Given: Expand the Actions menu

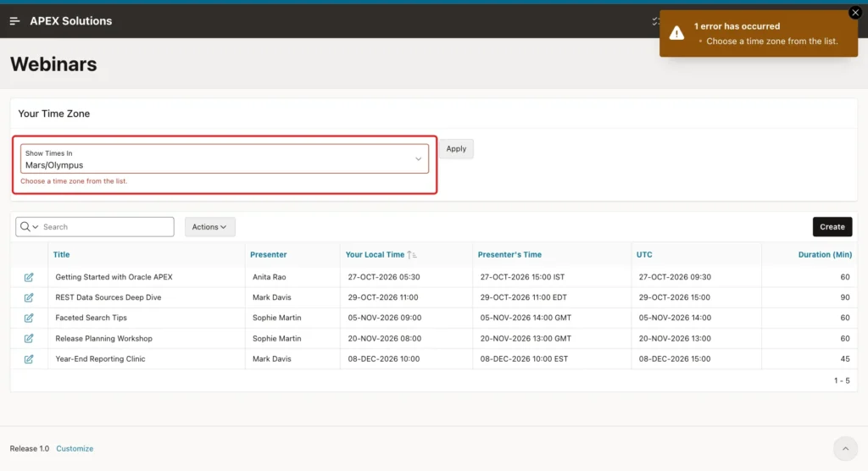Looking at the screenshot, I should (210, 227).
